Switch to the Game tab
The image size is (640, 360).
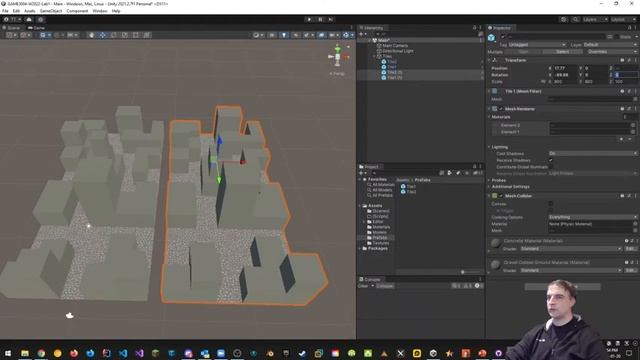click(36, 28)
